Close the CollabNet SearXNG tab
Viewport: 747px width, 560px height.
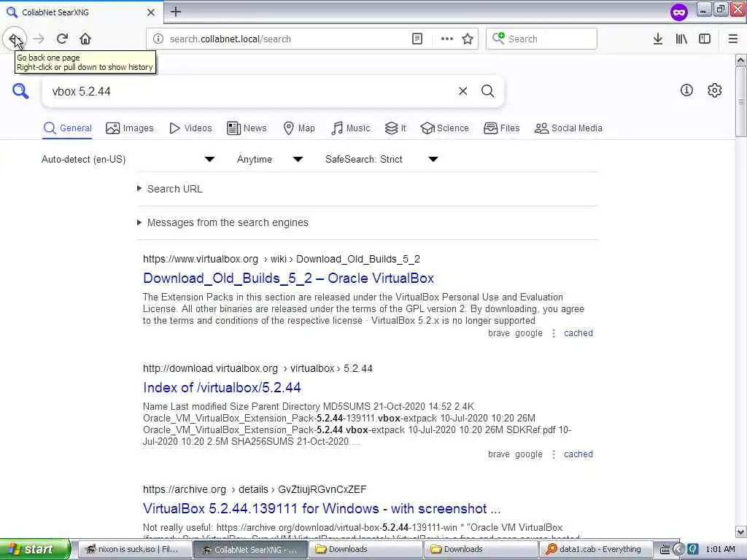pyautogui.click(x=150, y=12)
